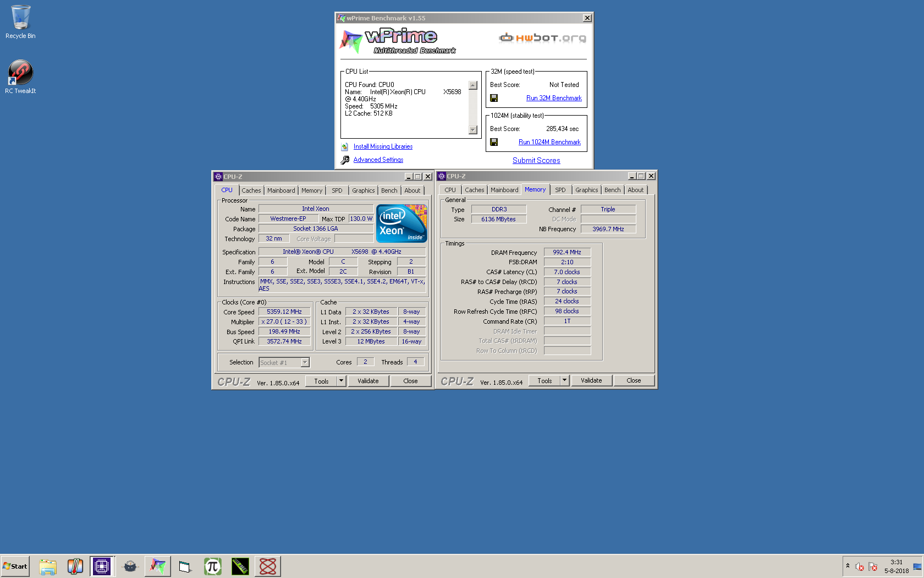The image size is (924, 578).
Task: Switch to Bench tab in left CPU-Z
Action: click(x=389, y=190)
